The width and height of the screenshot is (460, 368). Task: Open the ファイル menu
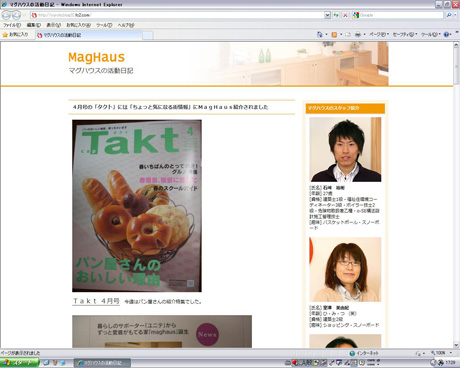tap(12, 25)
